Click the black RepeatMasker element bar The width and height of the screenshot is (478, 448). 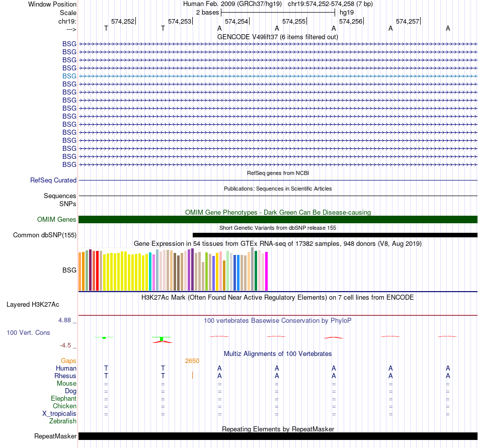pyautogui.click(x=278, y=436)
